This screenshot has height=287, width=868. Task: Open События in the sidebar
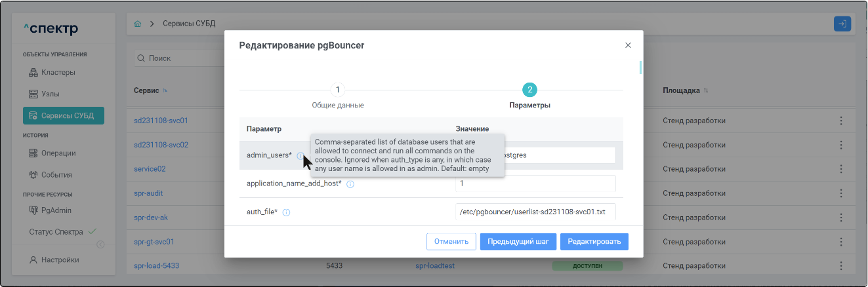pos(51,175)
